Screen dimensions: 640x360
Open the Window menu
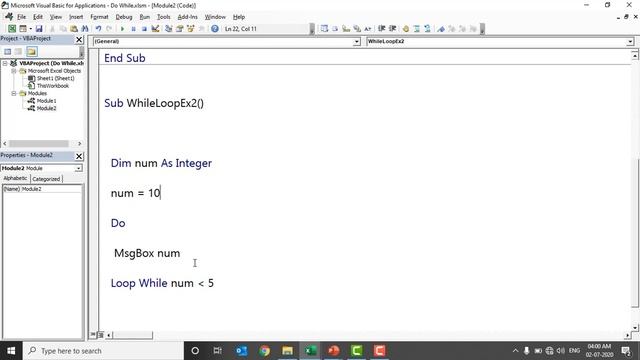pyautogui.click(x=215, y=17)
